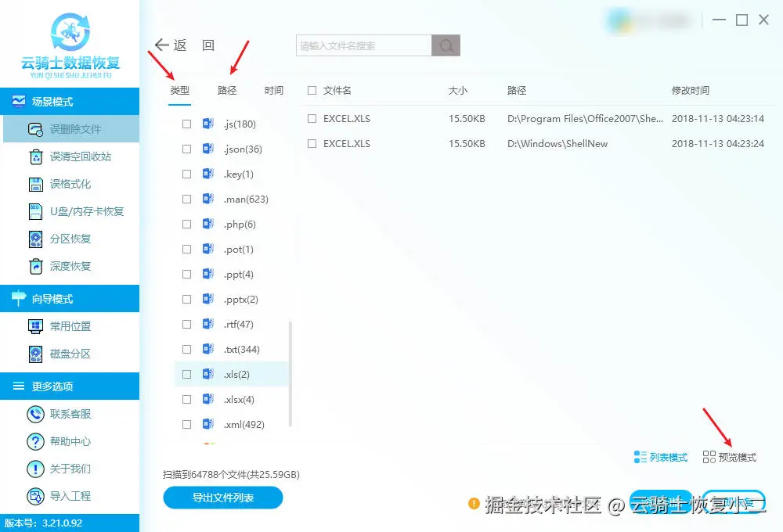This screenshot has height=532, width=783.
Task: Click scan summary 扫描到64788个文件
Action: click(x=231, y=475)
